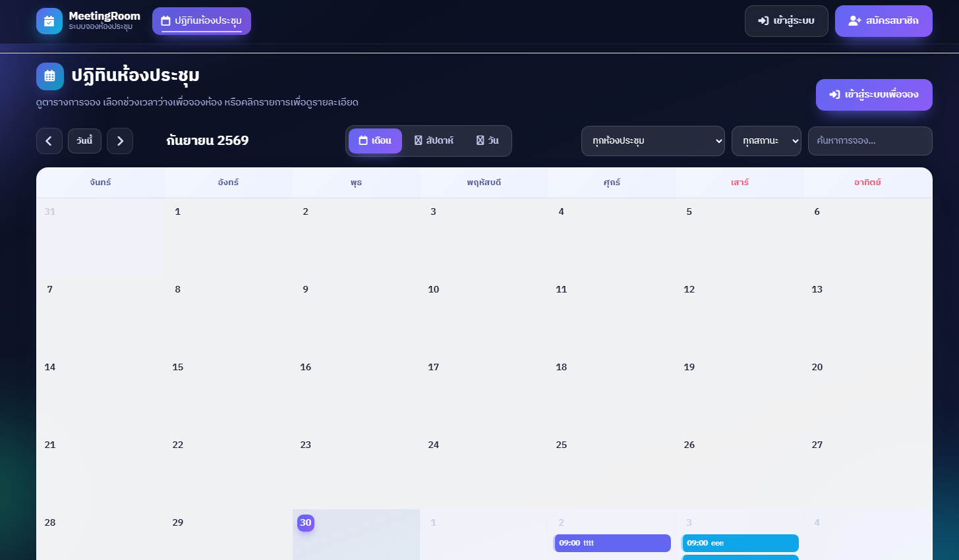Go to next month with right chevron
Screen dimensions: 959x560
[120, 141]
